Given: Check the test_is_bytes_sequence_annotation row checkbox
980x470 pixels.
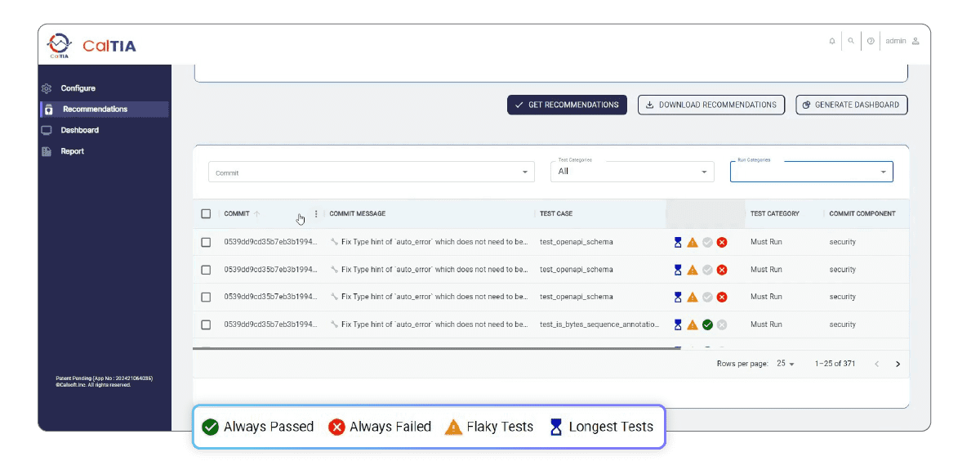Looking at the screenshot, I should click(206, 325).
